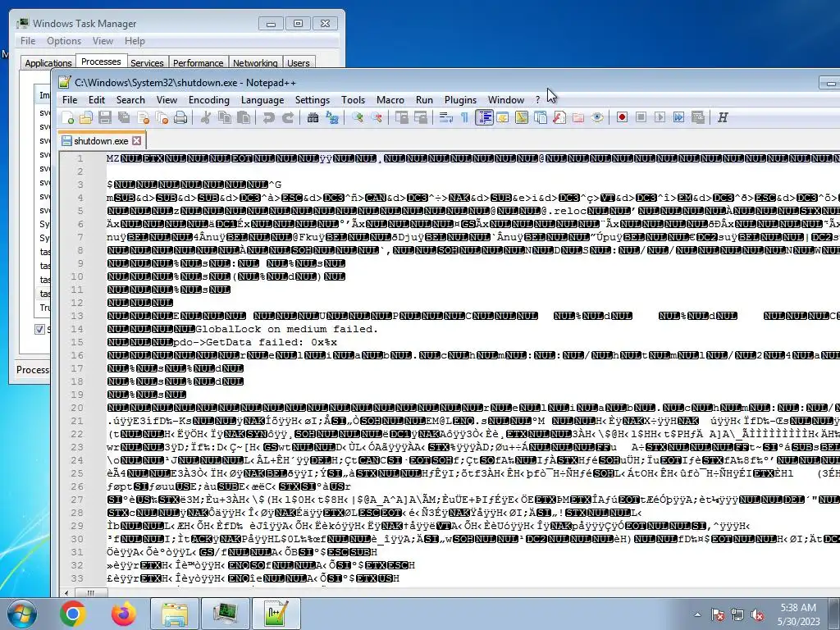Launch Chrome from the taskbar
This screenshot has height=630, width=840.
coord(73,614)
